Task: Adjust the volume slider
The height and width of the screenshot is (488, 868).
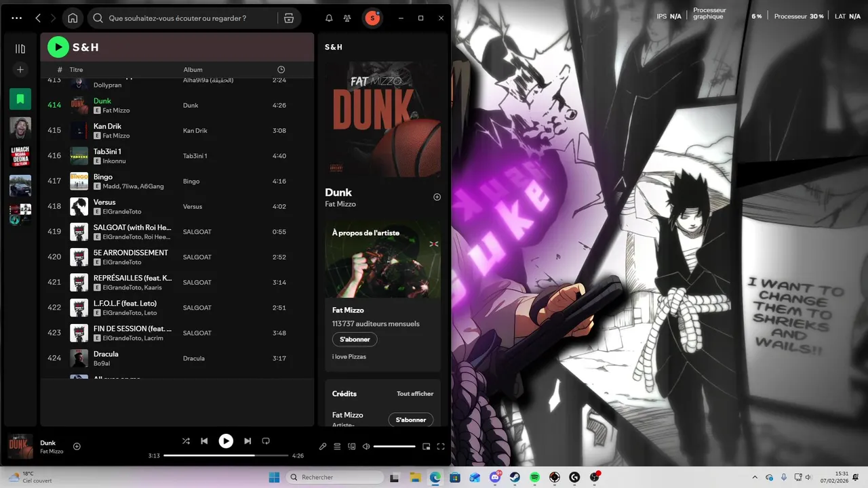Action: point(395,446)
